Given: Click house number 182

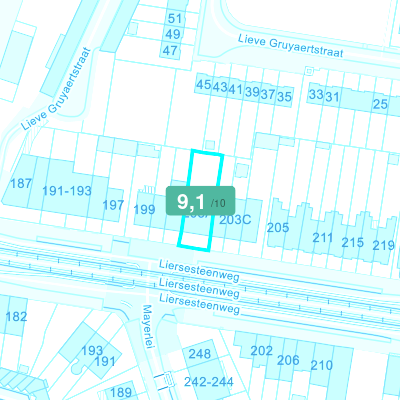Looking at the screenshot, I should [x=16, y=316].
